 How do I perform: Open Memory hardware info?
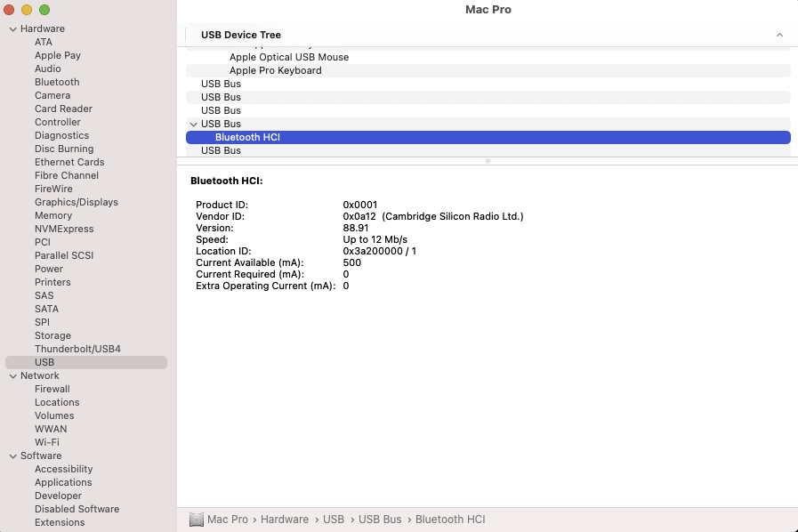[53, 215]
